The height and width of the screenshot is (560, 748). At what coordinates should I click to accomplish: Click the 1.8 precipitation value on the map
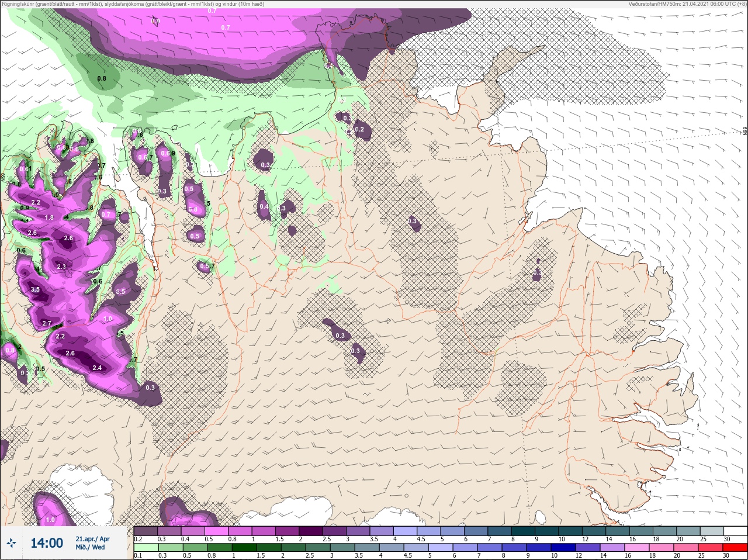coord(49,217)
